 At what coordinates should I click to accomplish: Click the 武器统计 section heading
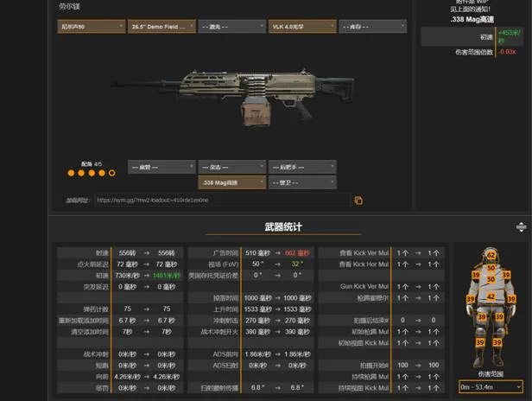pyautogui.click(x=283, y=226)
